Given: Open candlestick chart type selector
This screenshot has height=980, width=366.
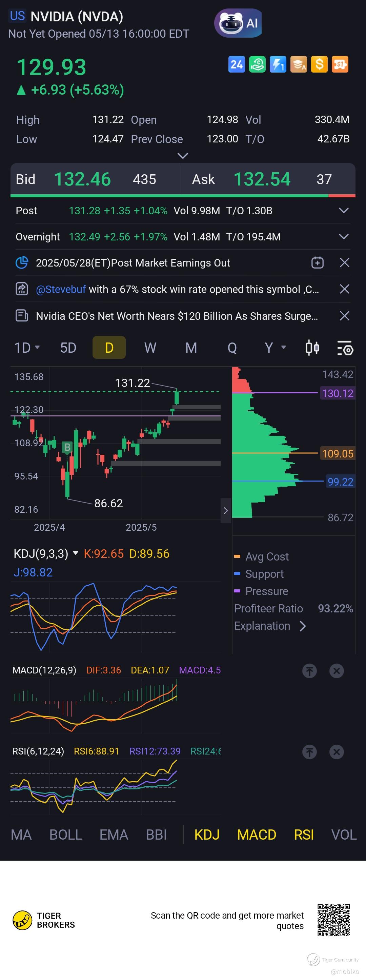Looking at the screenshot, I should pos(312,348).
